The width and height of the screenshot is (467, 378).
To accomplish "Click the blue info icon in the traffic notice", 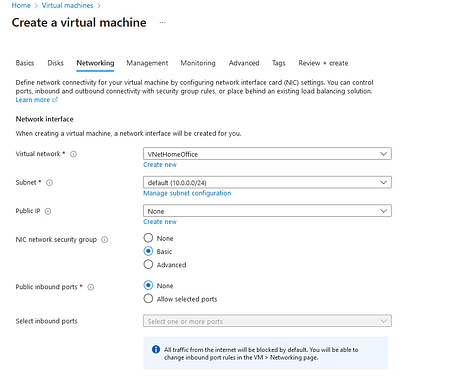I will [x=156, y=349].
